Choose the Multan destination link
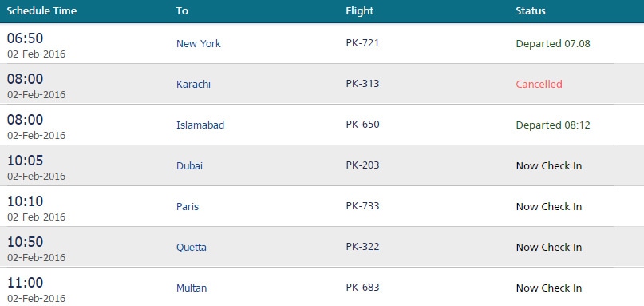Image resolution: width=644 pixels, height=306 pixels. pos(192,288)
